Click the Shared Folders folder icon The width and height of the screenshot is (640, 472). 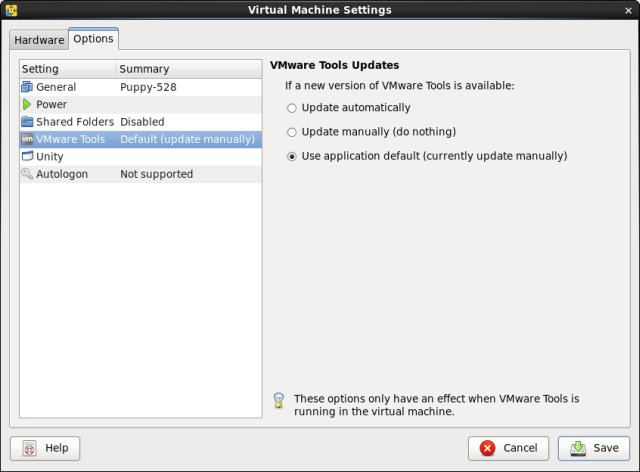(27, 122)
